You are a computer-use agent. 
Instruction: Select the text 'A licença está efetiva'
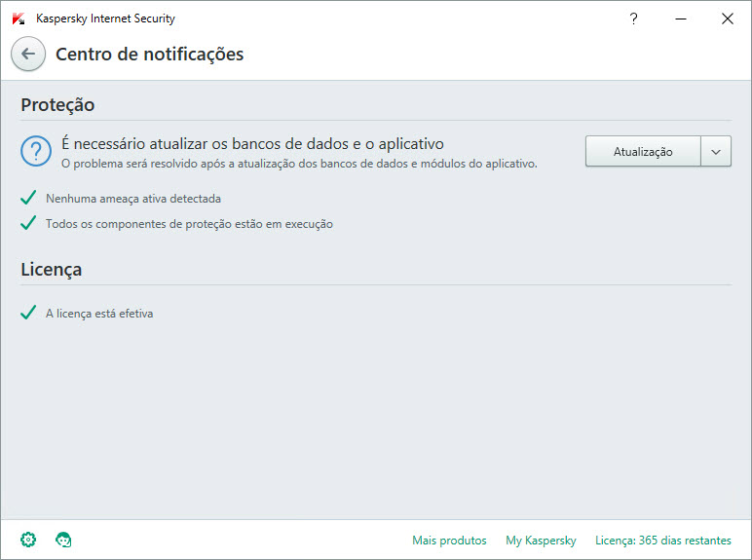click(x=99, y=314)
